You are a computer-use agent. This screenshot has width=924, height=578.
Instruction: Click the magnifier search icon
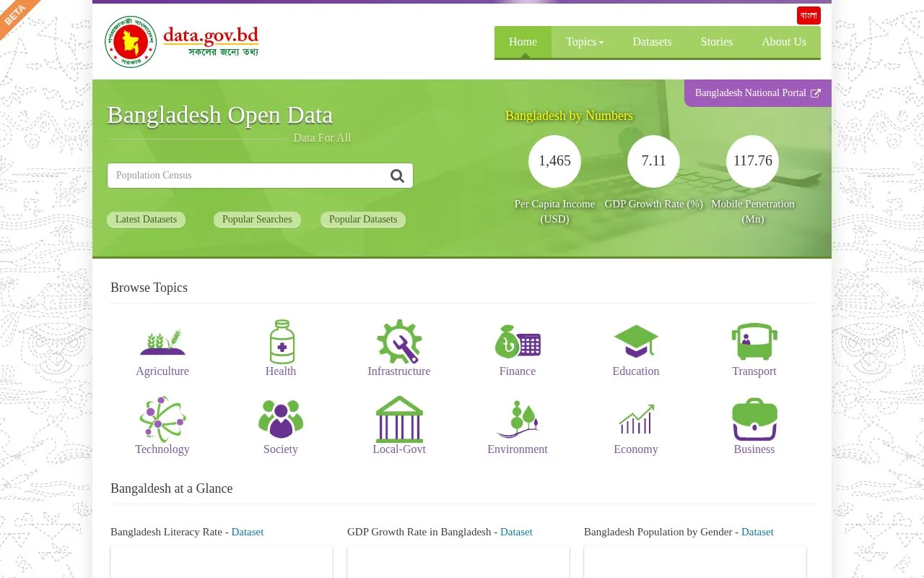[397, 176]
